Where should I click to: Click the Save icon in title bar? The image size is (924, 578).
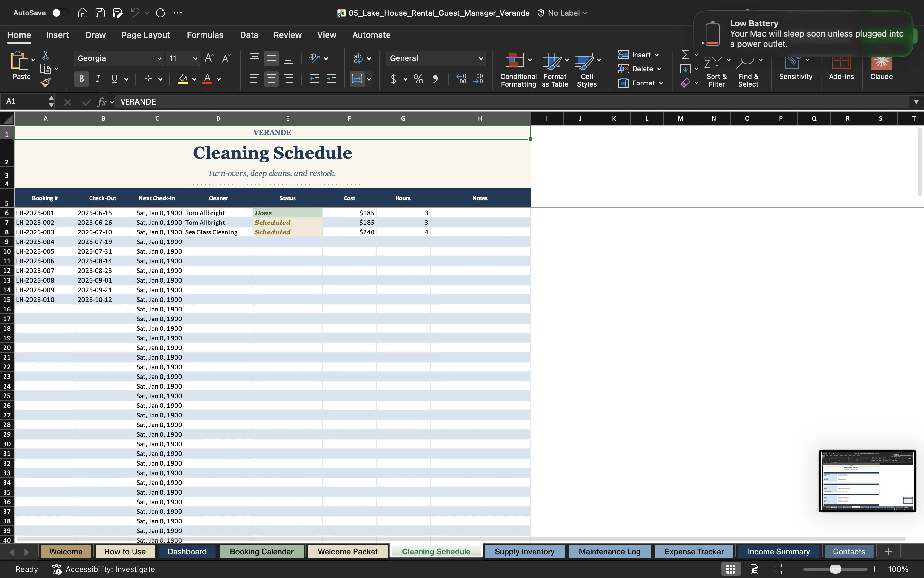(100, 13)
